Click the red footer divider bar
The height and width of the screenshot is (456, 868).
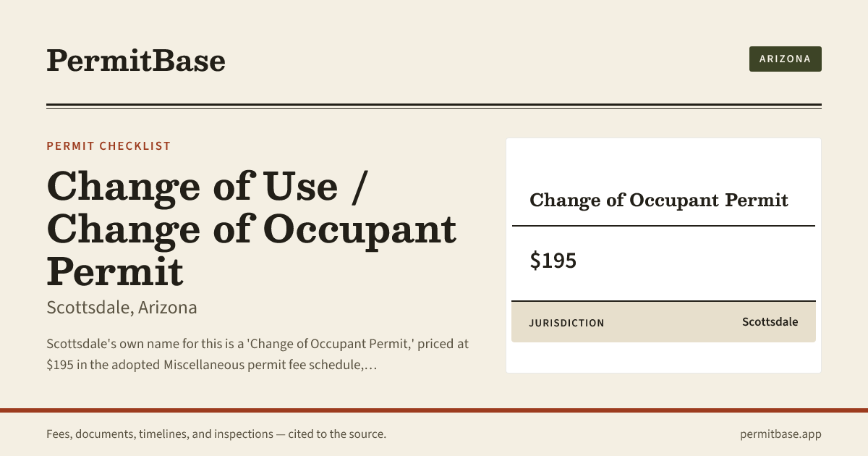point(434,410)
